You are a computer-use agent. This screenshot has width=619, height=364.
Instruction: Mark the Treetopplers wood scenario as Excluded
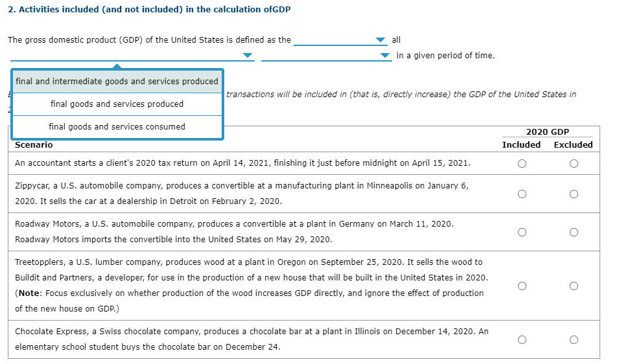click(574, 286)
